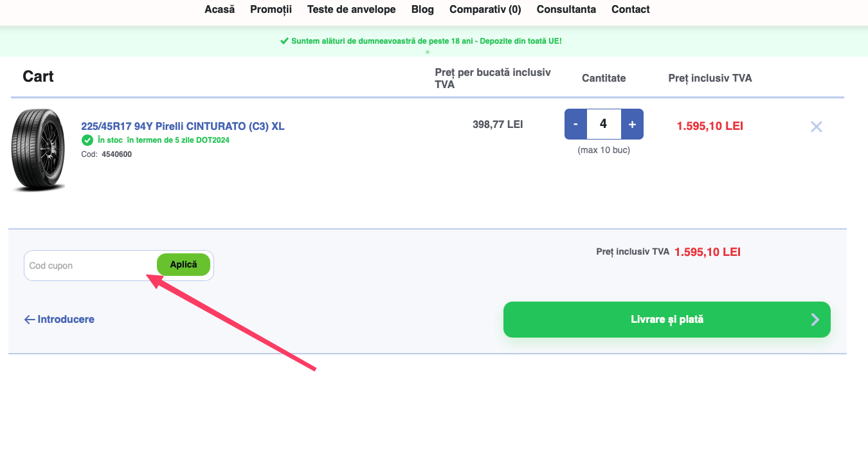The width and height of the screenshot is (868, 472).
Task: Click the chevron arrow on Livrare și plată
Action: (x=815, y=320)
